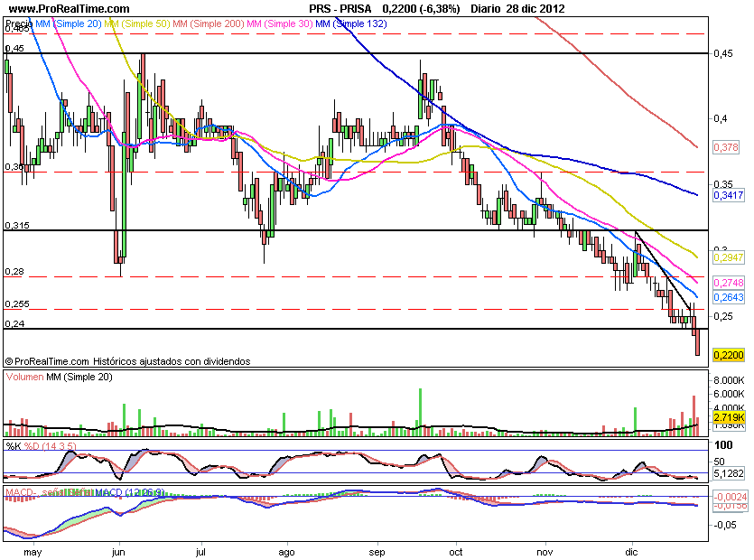Screen dimensions: 754x560
Task: Click the 2.719K volume value tag
Action: click(x=729, y=417)
